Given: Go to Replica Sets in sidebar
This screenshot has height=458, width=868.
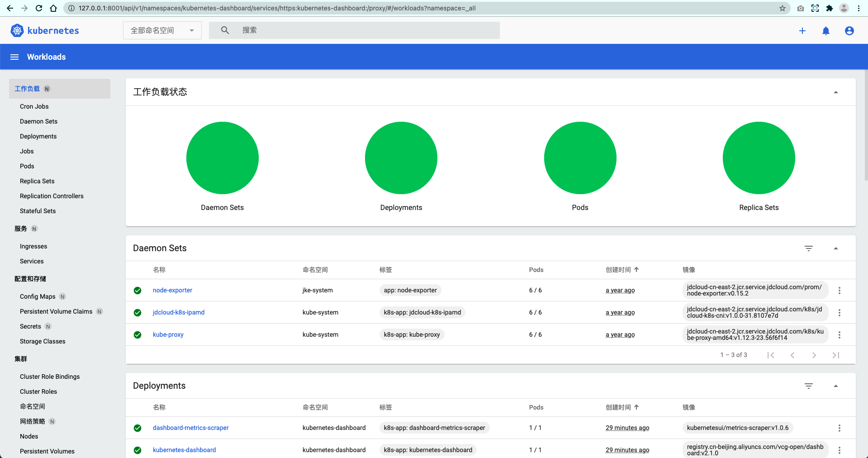Looking at the screenshot, I should coord(37,181).
